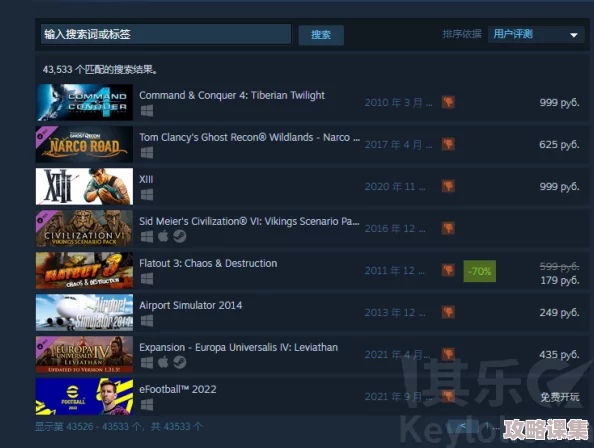This screenshot has width=594, height=448.
Task: Click the 625 руб. price text
Action: 559,145
